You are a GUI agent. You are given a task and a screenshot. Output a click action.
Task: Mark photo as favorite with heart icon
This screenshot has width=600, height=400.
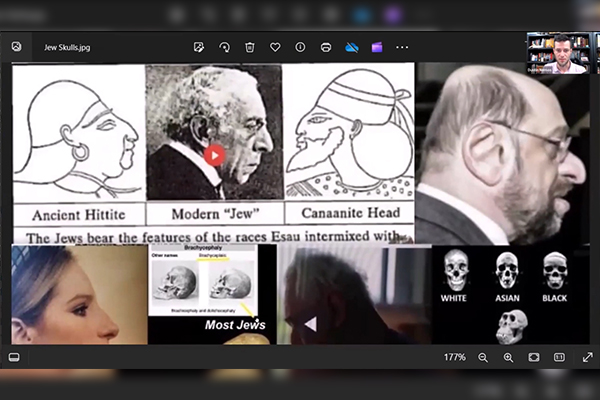pyautogui.click(x=275, y=47)
